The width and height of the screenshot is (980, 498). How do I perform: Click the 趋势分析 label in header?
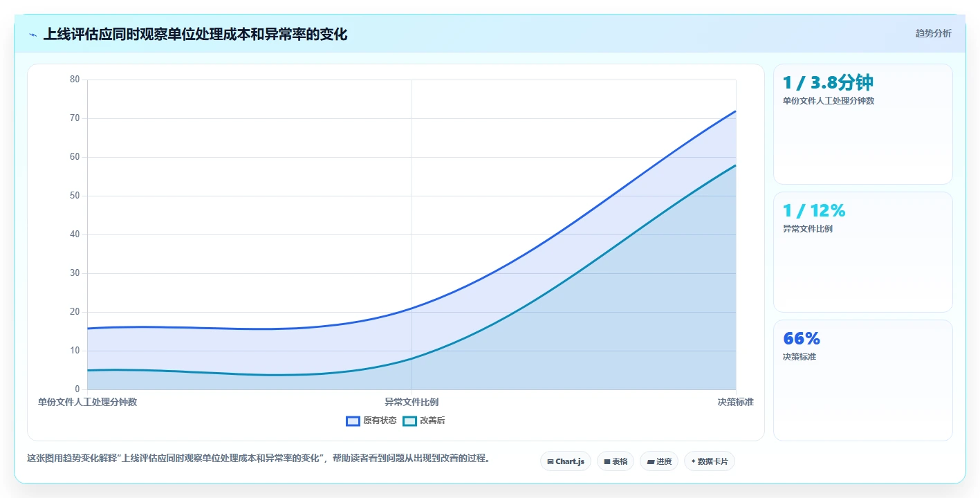(x=933, y=33)
